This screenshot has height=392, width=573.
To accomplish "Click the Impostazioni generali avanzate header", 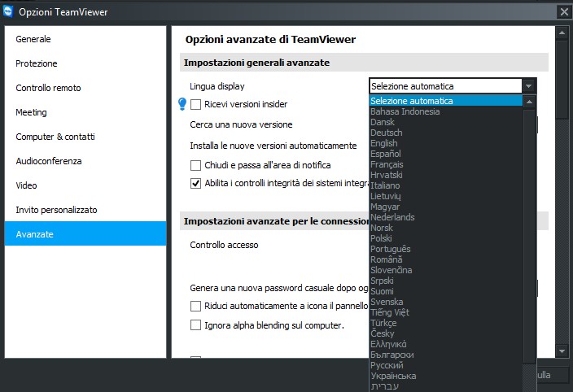I will (x=364, y=63).
